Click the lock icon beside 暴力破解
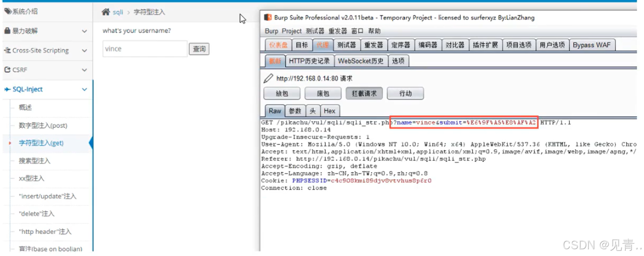The height and width of the screenshot is (256, 644). click(7, 31)
